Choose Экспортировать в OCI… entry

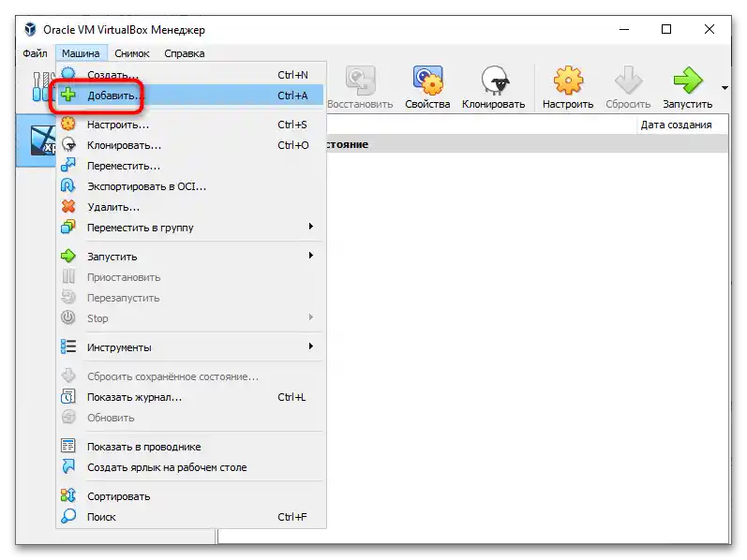[x=190, y=186]
